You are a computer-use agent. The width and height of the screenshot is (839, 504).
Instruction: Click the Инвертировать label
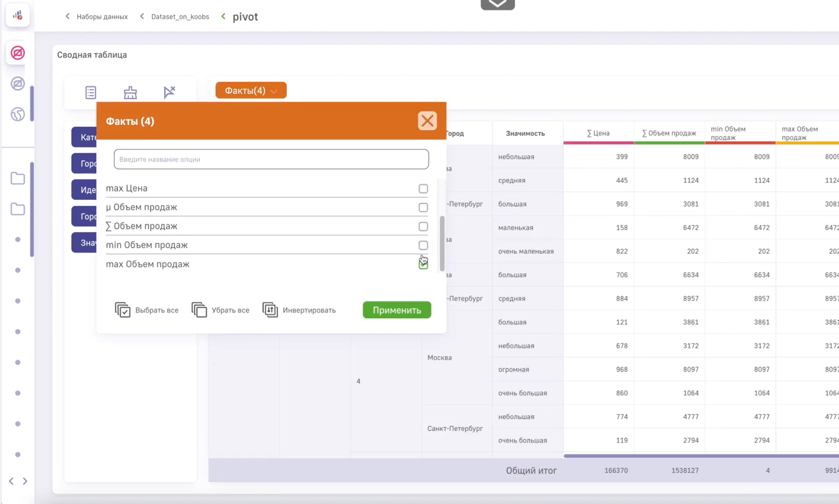[309, 310]
